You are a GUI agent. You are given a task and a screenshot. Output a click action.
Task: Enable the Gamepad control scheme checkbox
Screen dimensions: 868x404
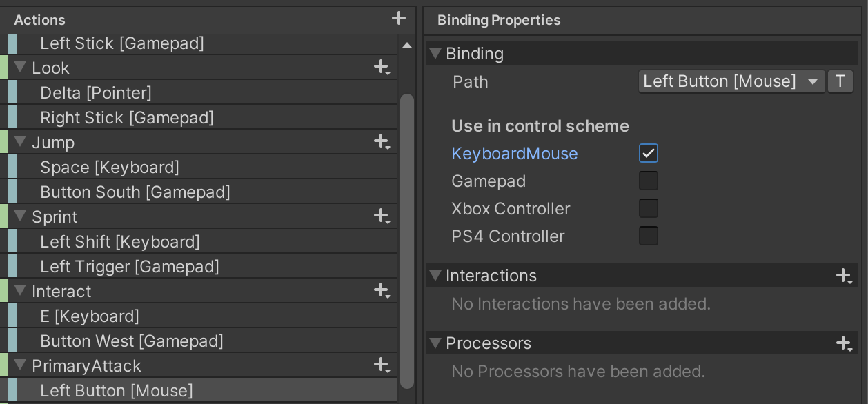[649, 181]
